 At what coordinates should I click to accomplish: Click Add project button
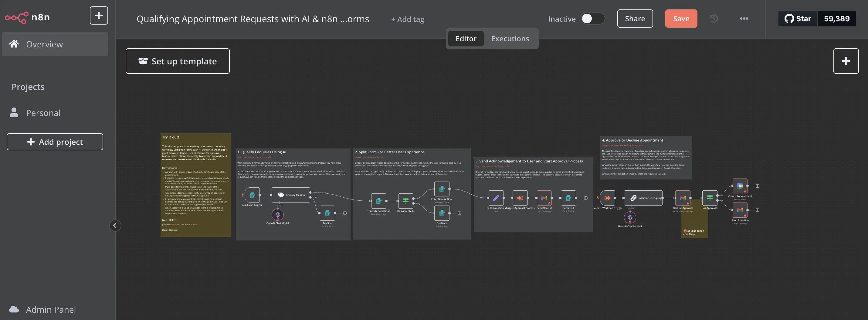[55, 142]
